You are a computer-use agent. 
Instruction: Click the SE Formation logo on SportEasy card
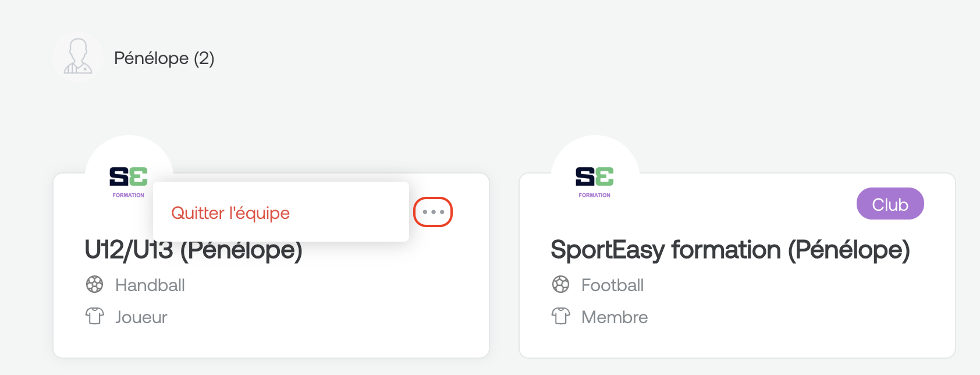click(595, 182)
